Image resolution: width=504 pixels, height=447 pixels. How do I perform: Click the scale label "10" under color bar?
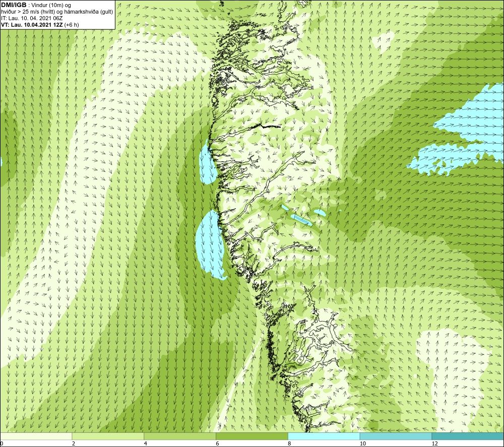pos(363,444)
